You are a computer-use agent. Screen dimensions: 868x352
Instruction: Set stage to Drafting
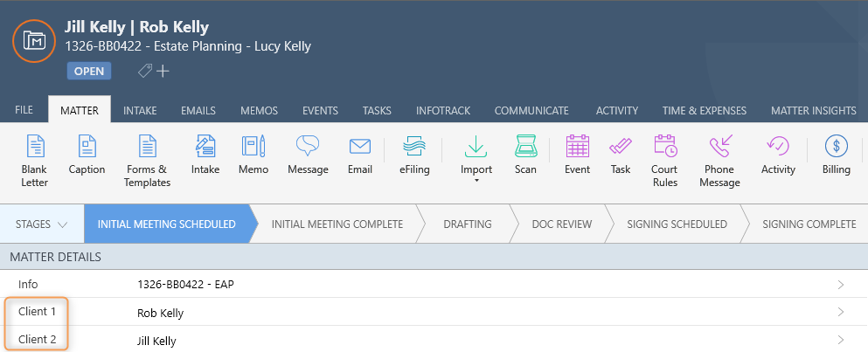pos(468,224)
